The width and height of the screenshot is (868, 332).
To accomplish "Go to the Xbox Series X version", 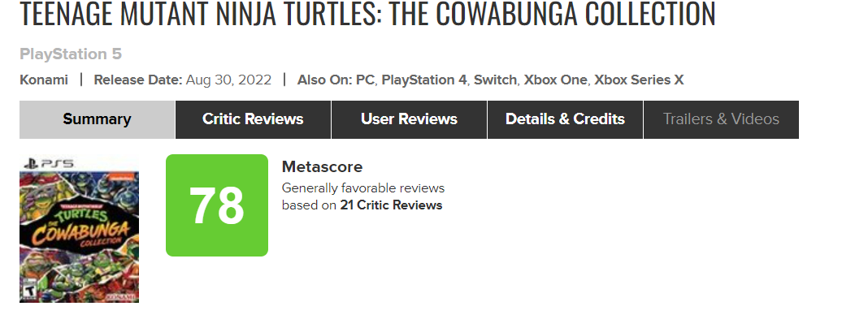I will coord(639,80).
